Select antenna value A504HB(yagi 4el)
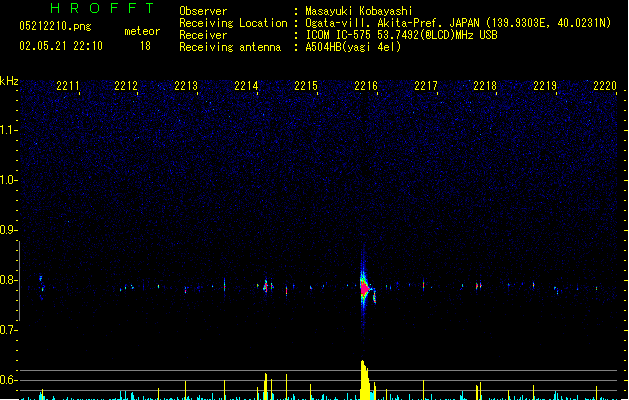The image size is (629, 400). pos(353,47)
